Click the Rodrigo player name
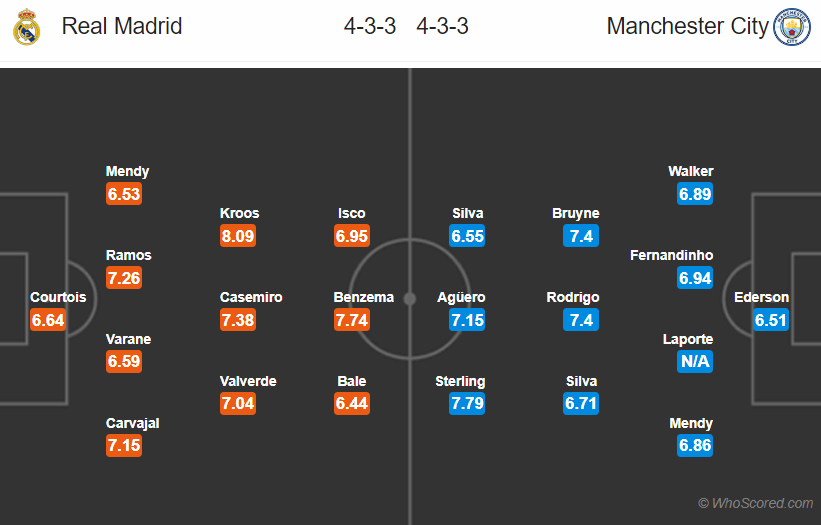 (573, 298)
